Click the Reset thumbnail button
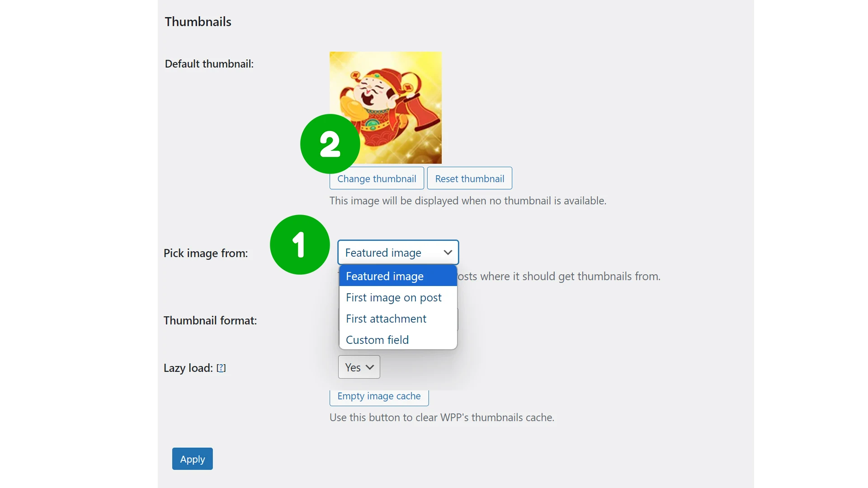 click(470, 178)
